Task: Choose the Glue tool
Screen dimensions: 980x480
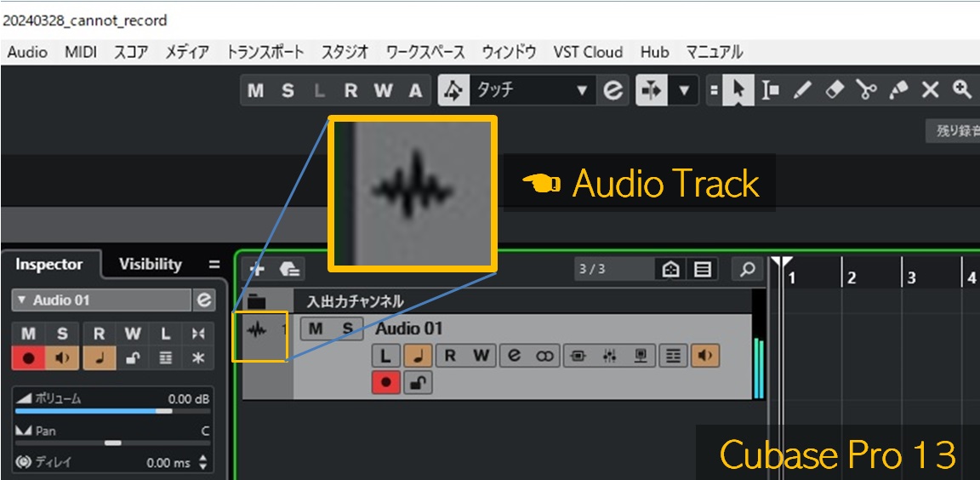Action: (x=898, y=90)
